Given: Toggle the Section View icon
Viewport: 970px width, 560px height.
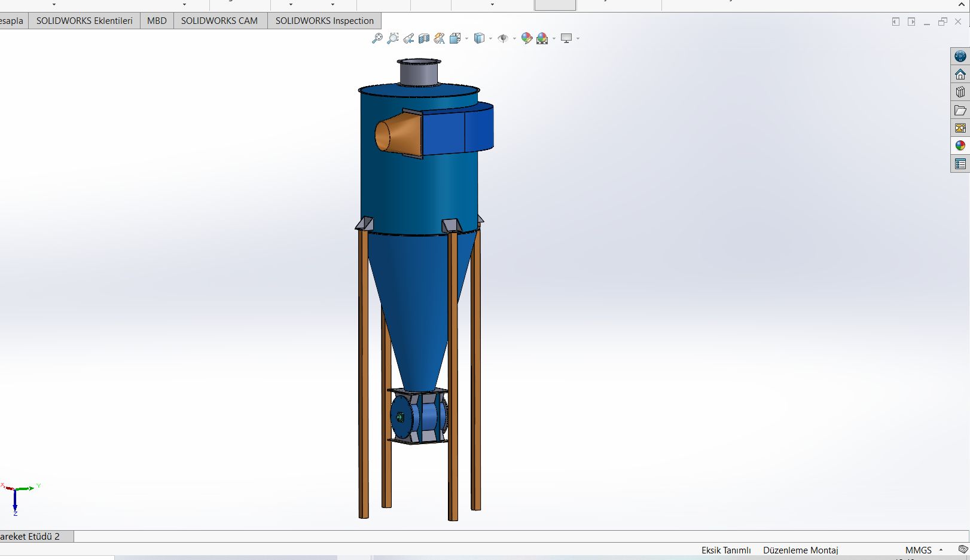Looking at the screenshot, I should 424,38.
